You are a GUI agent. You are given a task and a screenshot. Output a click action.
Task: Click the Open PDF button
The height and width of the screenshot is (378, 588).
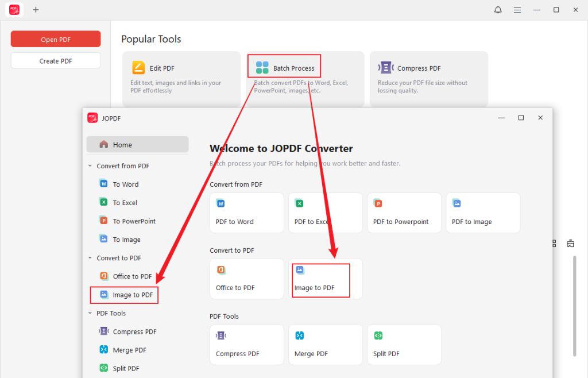point(55,38)
